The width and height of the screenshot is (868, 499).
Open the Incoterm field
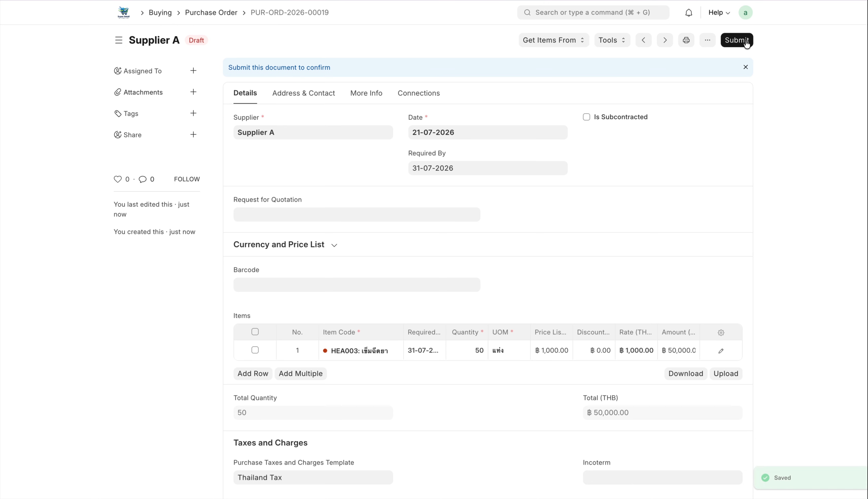point(663,477)
